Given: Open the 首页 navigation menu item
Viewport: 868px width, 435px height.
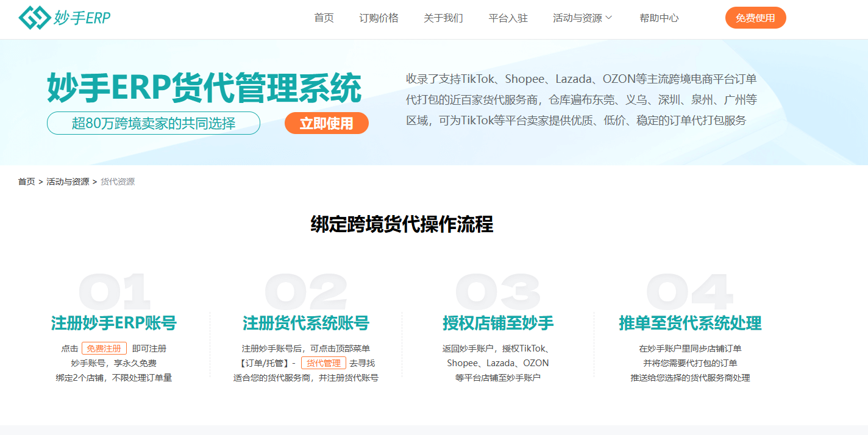Looking at the screenshot, I should pyautogui.click(x=324, y=18).
